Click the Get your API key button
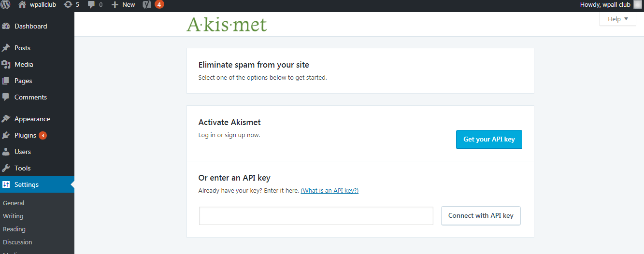 489,140
